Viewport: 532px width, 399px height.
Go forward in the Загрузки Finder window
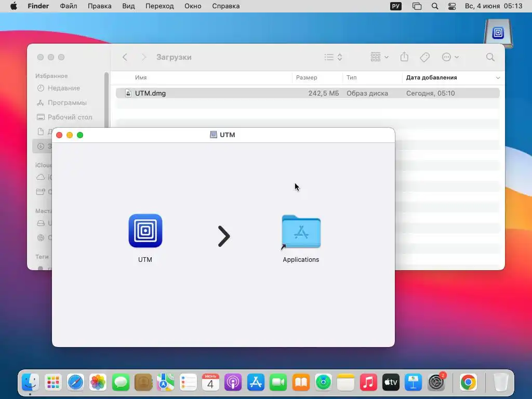143,57
